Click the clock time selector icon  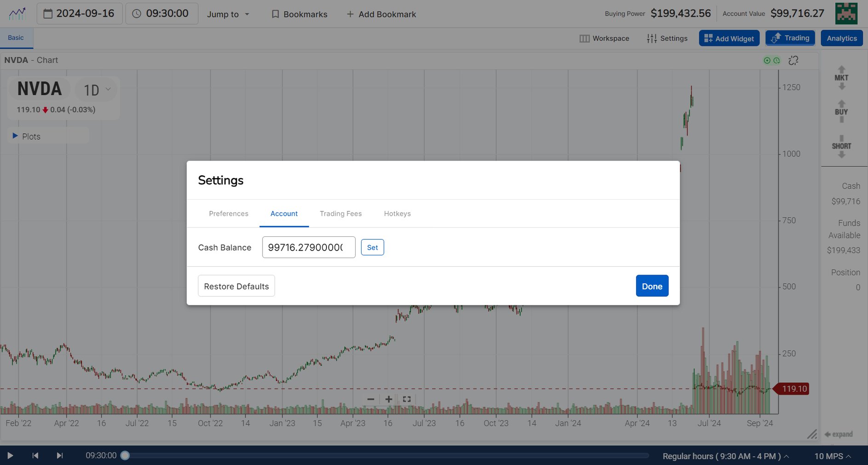(x=136, y=13)
